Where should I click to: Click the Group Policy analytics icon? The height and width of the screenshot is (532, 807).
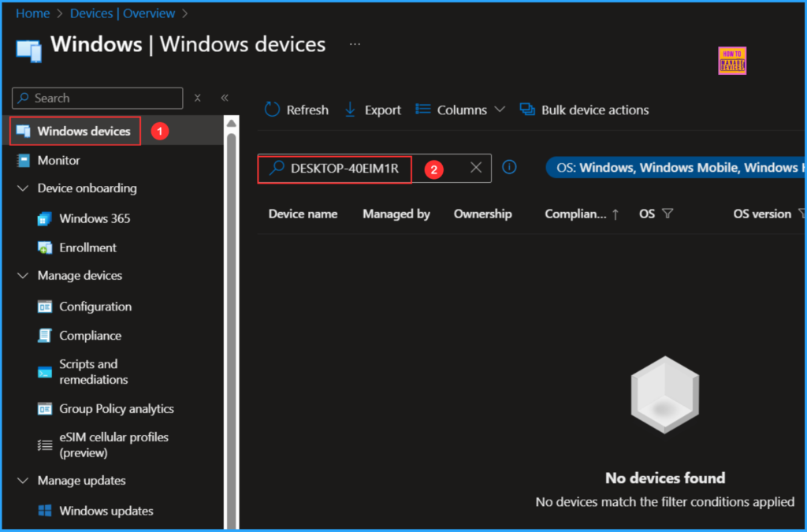45,409
